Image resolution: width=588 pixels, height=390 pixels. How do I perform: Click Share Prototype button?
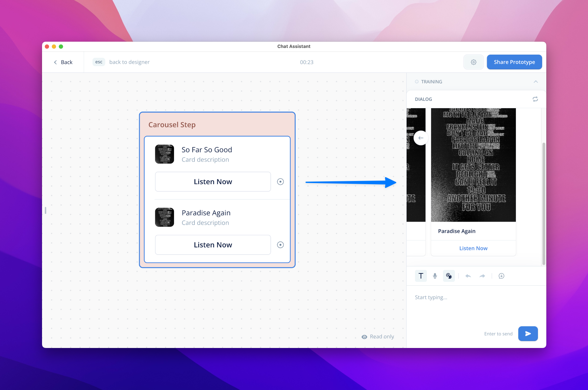tap(514, 62)
